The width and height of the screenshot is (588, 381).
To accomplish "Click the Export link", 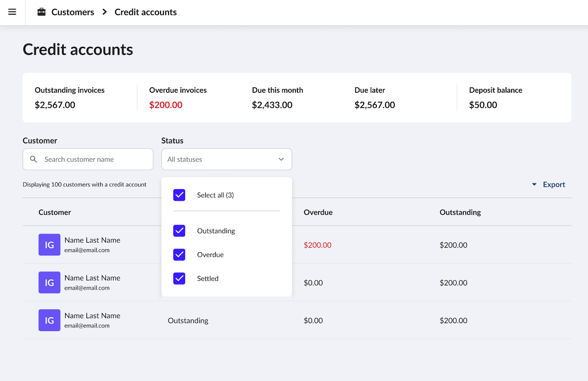I will (554, 184).
